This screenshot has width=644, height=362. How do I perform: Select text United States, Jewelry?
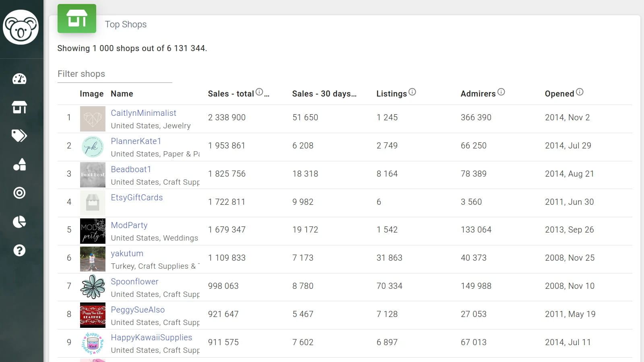click(x=151, y=126)
